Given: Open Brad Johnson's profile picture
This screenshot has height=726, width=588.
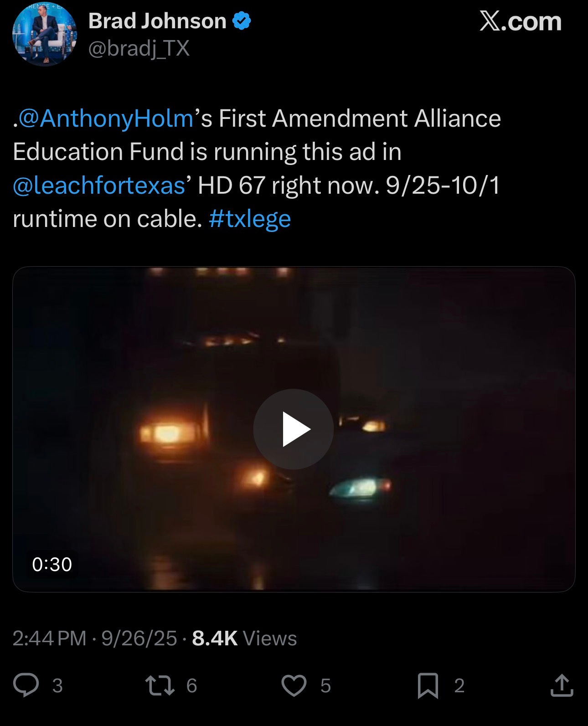Looking at the screenshot, I should pos(45,35).
